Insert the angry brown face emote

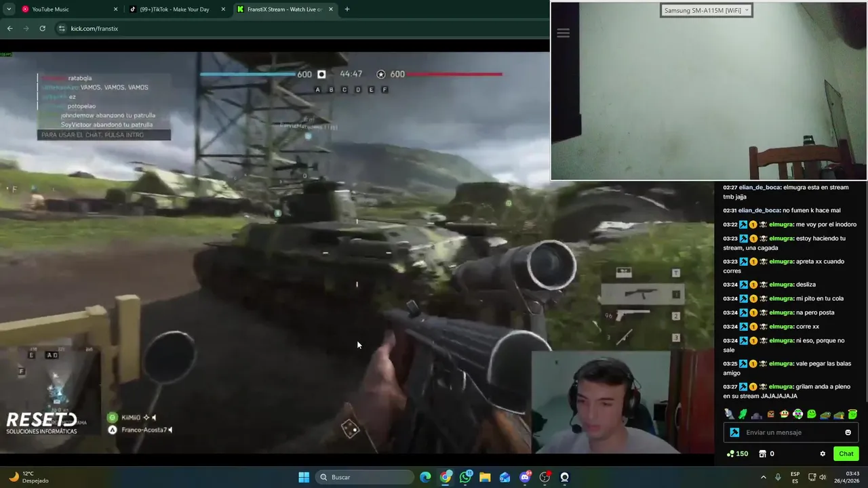771,414
